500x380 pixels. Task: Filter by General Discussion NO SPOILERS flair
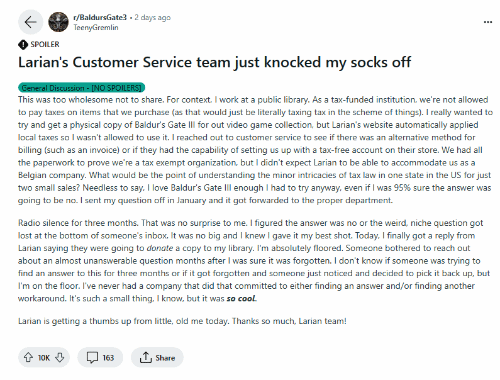(81, 88)
